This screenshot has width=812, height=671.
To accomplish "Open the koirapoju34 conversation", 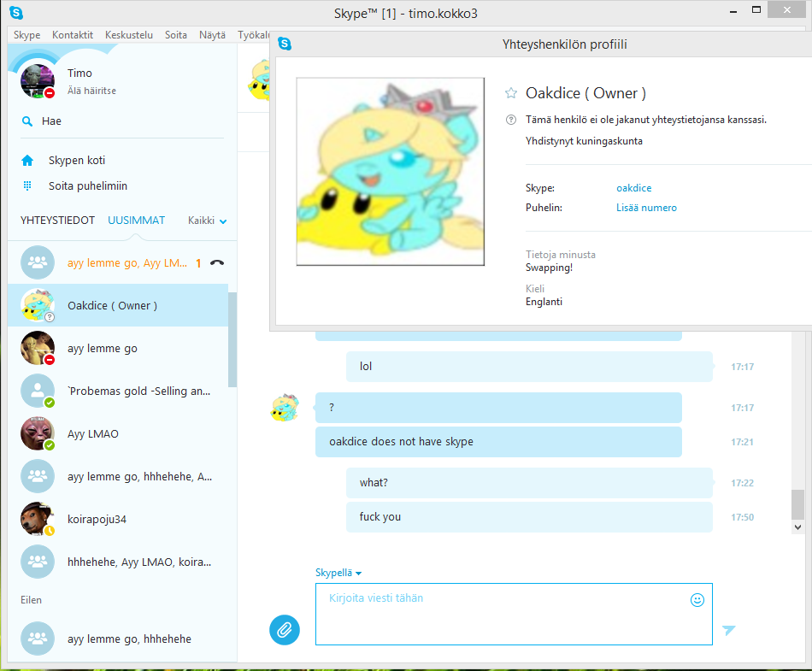I will (x=118, y=519).
